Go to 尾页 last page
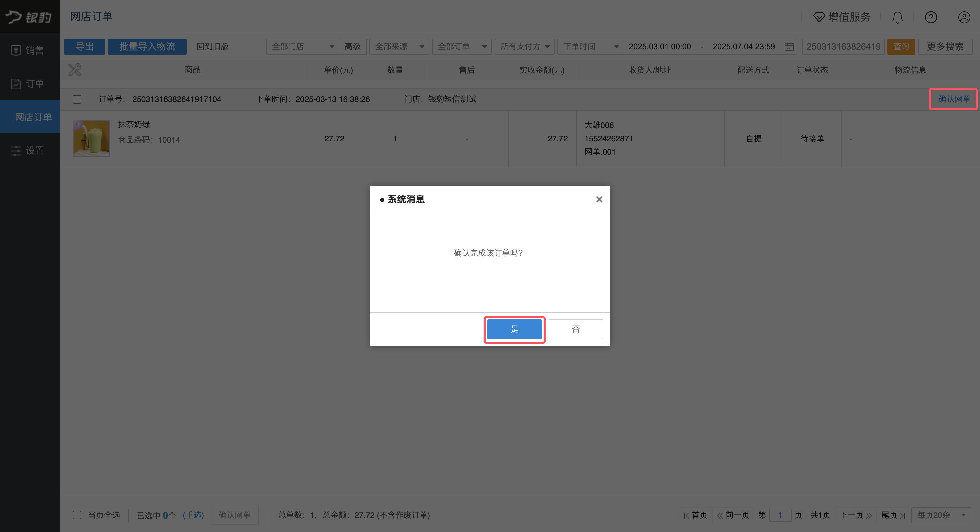 click(x=893, y=515)
